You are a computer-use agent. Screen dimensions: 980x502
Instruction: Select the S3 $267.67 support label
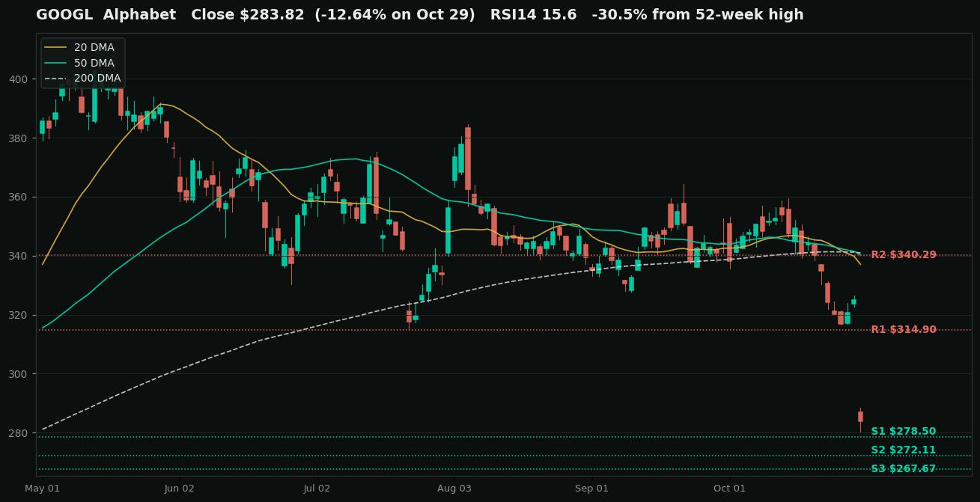pos(904,469)
